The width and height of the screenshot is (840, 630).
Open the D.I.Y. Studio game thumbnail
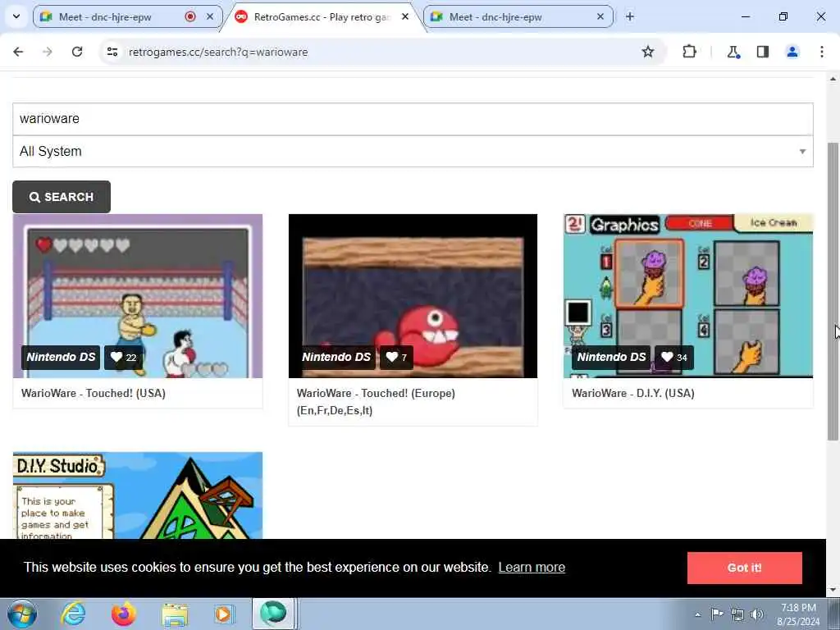(x=138, y=495)
